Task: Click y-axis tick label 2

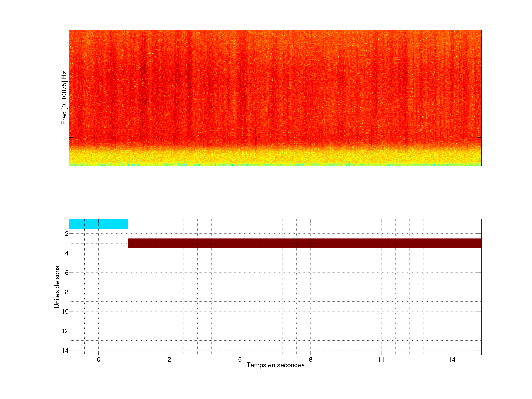Action: [x=67, y=234]
